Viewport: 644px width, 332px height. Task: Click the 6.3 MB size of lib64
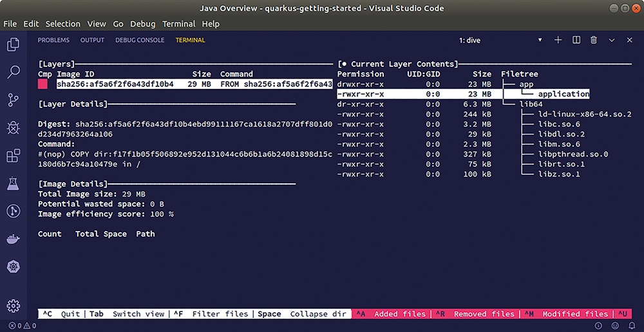(x=477, y=104)
